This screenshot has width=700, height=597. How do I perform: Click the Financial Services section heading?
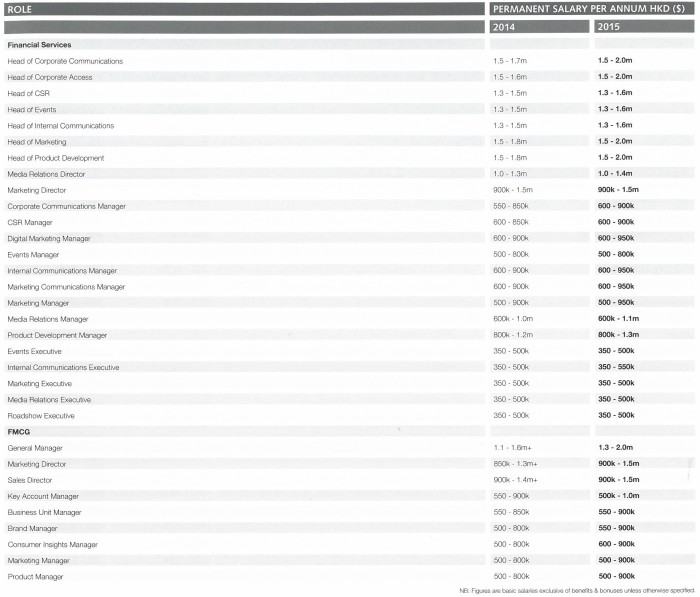coord(39,45)
